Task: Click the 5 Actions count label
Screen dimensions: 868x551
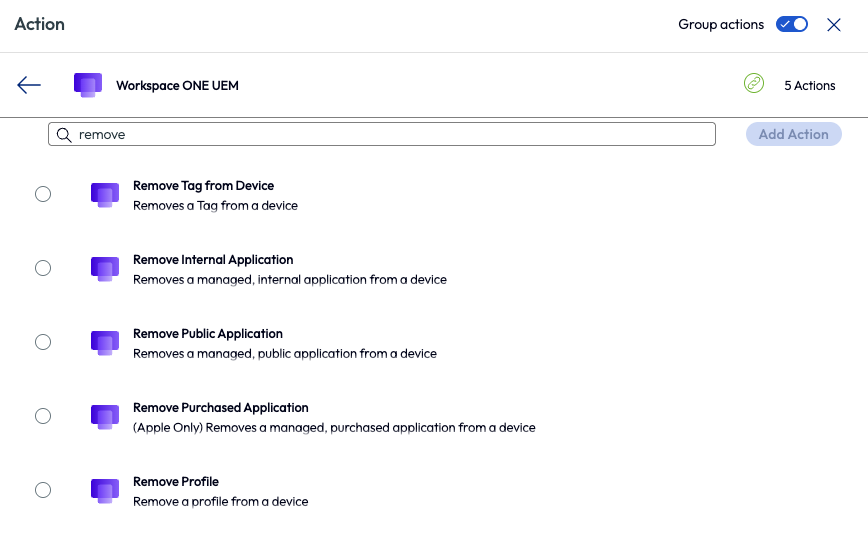Action: (x=809, y=86)
